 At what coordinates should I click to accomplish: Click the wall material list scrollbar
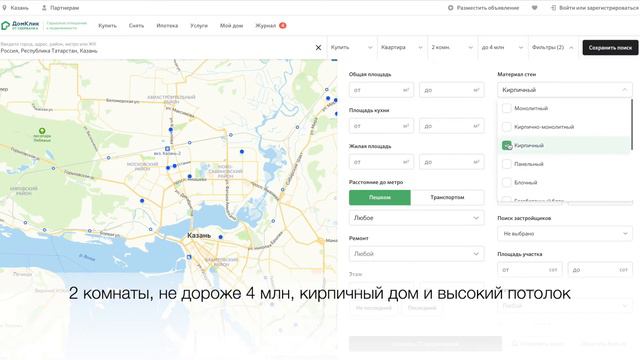tap(632, 124)
